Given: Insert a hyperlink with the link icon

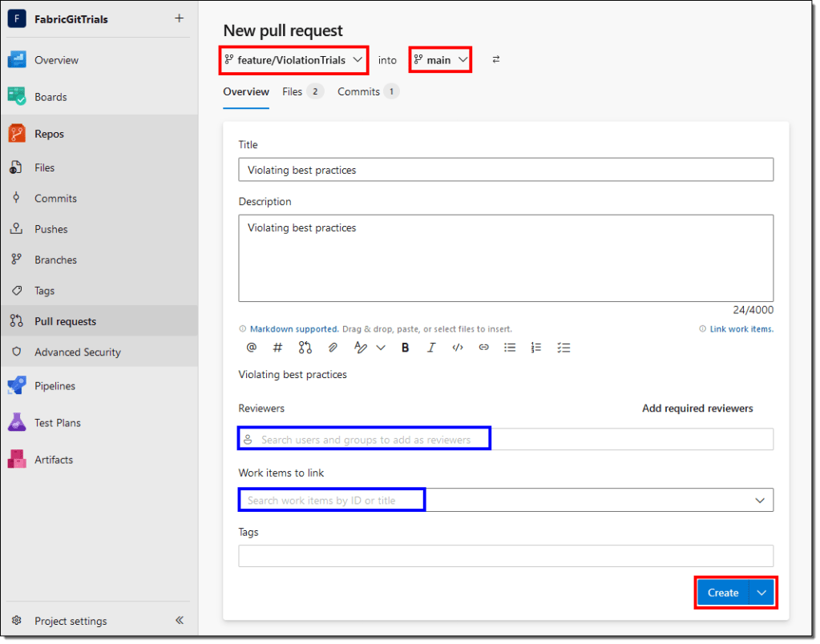Looking at the screenshot, I should tap(483, 348).
